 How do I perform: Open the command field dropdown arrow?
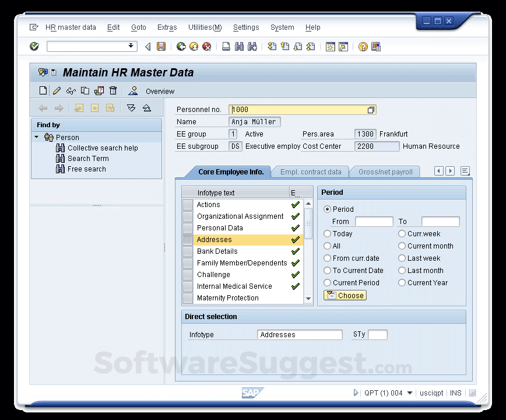(x=131, y=47)
